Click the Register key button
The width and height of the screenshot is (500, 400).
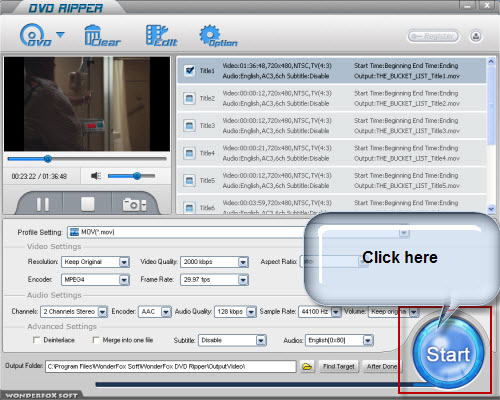(433, 36)
